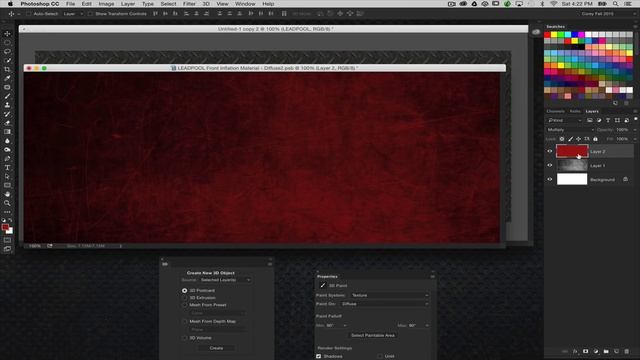Open the Opacity value dropdown arrow

634,130
